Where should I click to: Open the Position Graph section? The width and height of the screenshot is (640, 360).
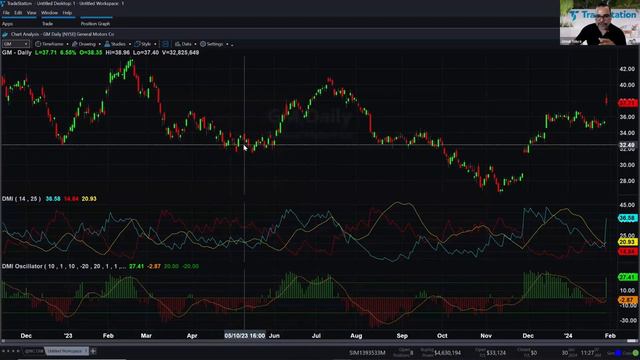click(95, 24)
